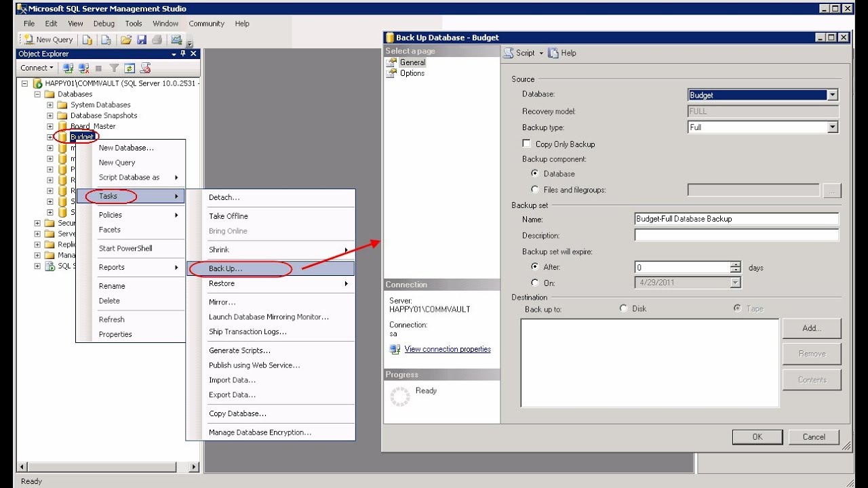
Task: Open the Community menu
Action: (x=206, y=24)
